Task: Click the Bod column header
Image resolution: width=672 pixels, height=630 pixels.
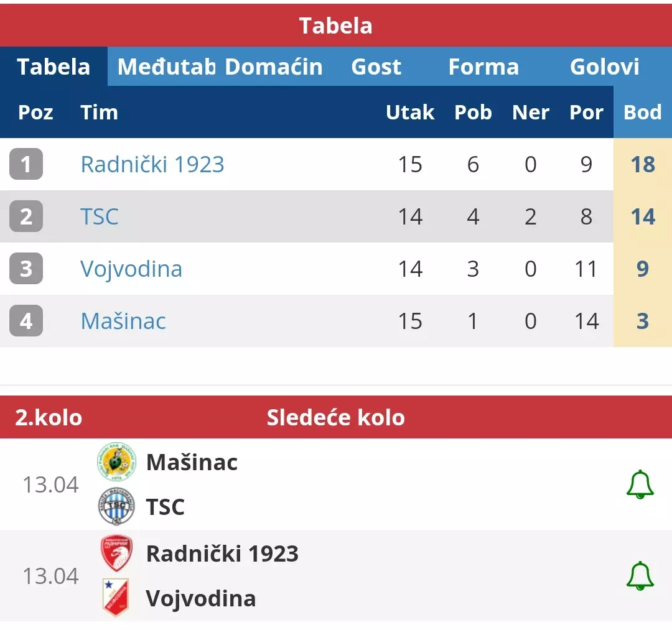Action: (x=642, y=113)
